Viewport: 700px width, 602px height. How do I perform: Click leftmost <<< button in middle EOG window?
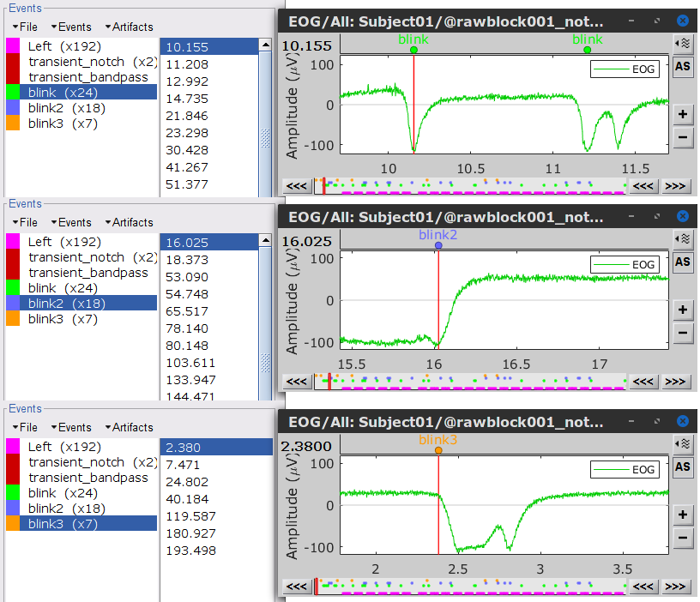[x=297, y=382]
